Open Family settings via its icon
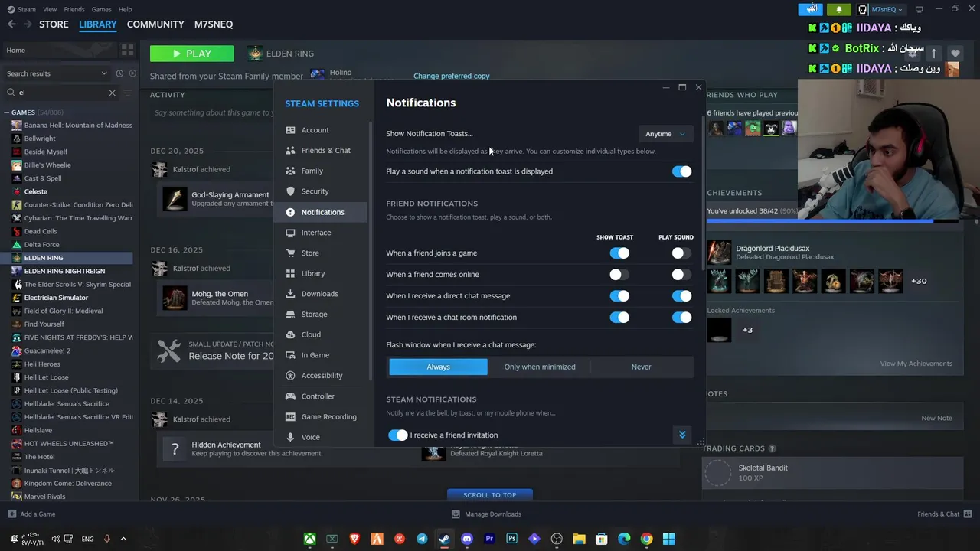Screen dimensions: 980x551 (x=290, y=171)
